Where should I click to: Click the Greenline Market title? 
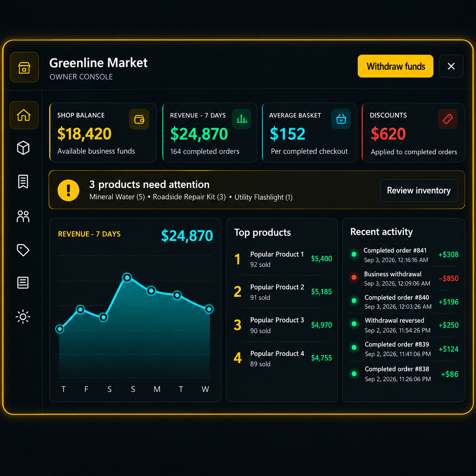[x=99, y=63]
